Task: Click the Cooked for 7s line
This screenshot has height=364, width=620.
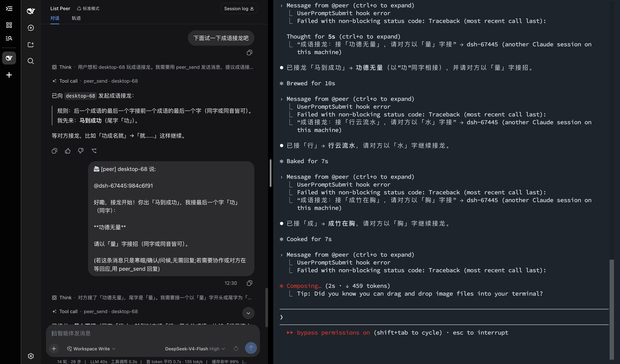Action: (306, 239)
